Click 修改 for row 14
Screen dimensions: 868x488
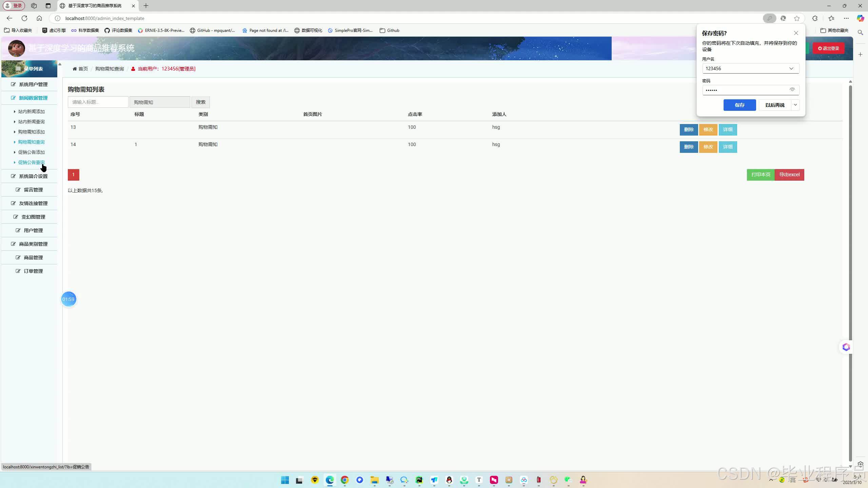coord(708,147)
